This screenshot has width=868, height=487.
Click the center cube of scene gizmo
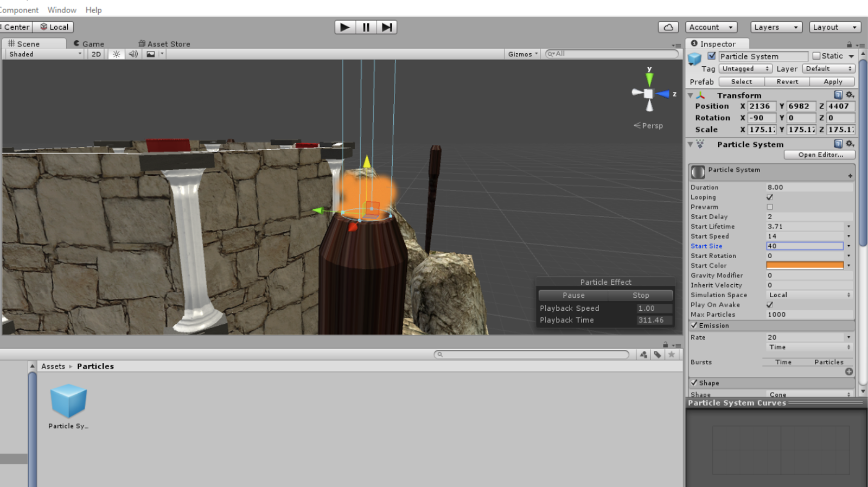point(648,94)
